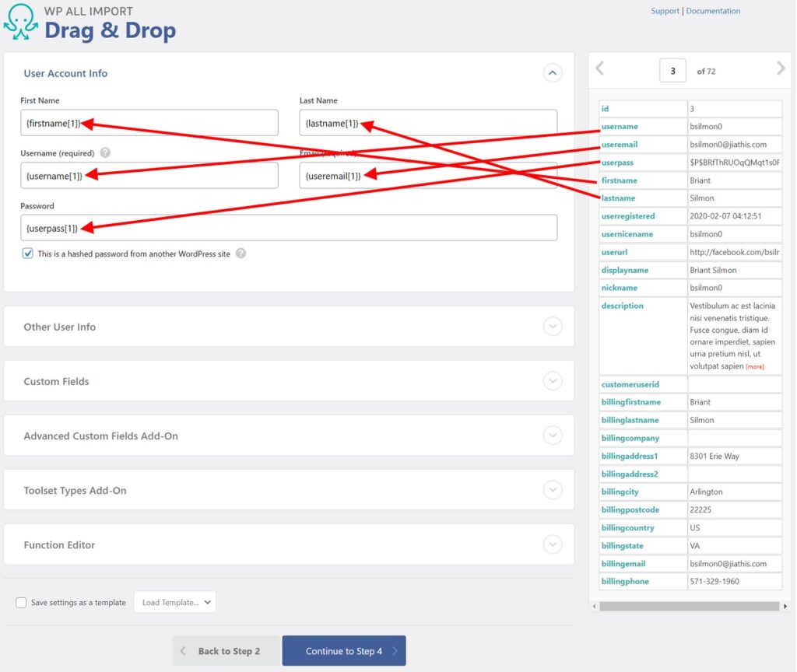Viewport: 797px width, 672px height.
Task: Select the userurl field label
Action: pos(615,252)
